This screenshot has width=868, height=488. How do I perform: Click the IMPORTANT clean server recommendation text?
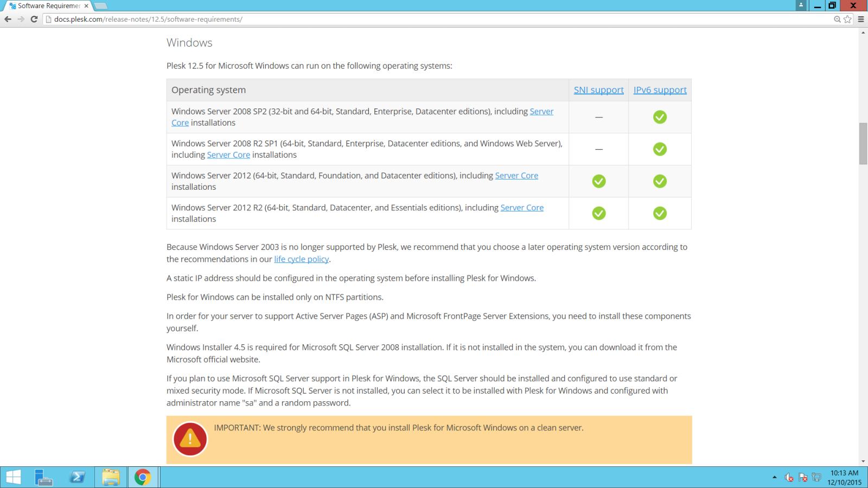[x=399, y=428]
